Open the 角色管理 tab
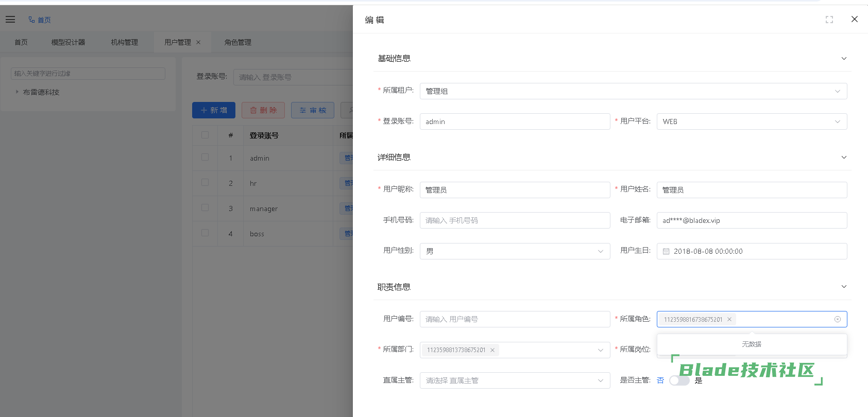Screen dimensions: 868x417 [x=237, y=42]
